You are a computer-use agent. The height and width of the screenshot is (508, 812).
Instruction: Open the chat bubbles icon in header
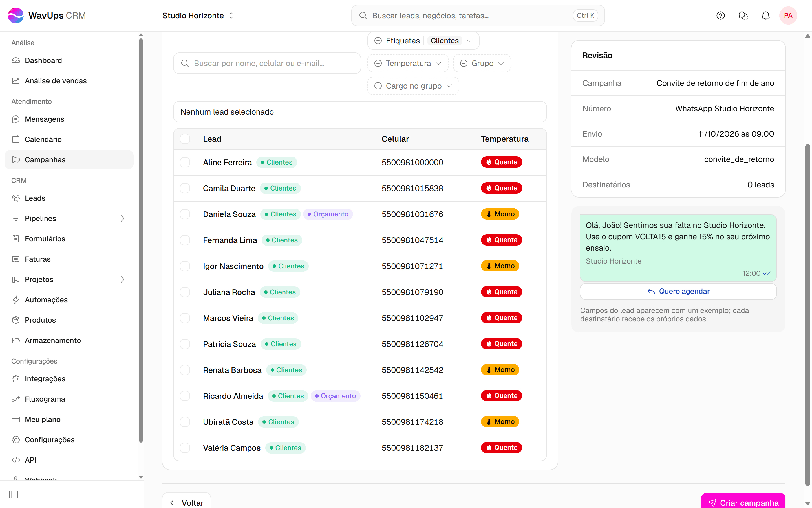[x=743, y=16]
